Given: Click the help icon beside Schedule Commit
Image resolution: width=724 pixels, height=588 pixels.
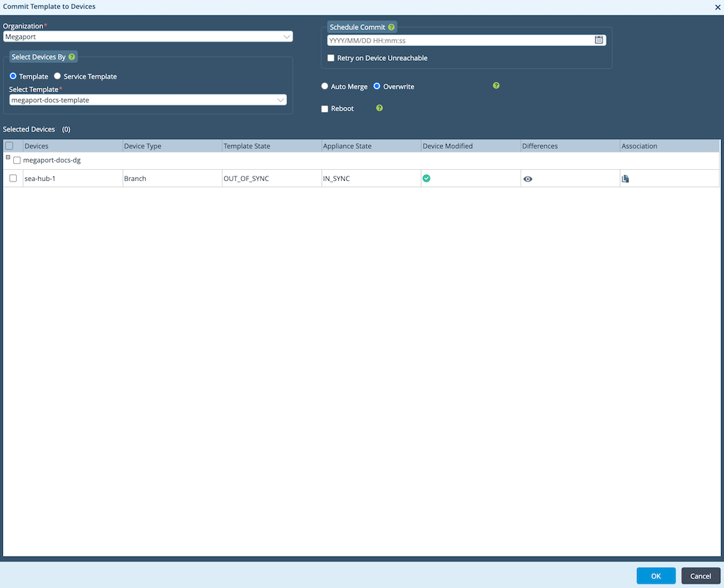Looking at the screenshot, I should pyautogui.click(x=392, y=27).
